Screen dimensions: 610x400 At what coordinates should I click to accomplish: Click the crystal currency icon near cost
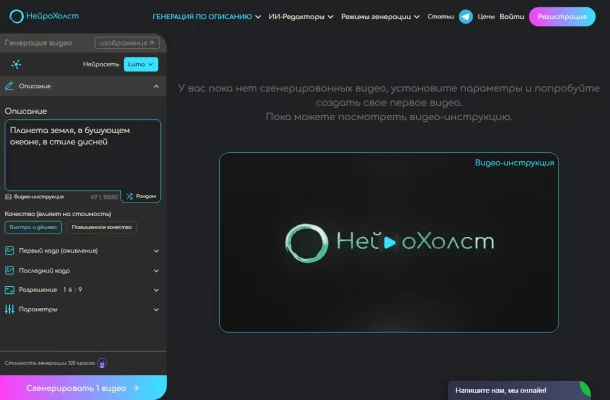click(102, 363)
